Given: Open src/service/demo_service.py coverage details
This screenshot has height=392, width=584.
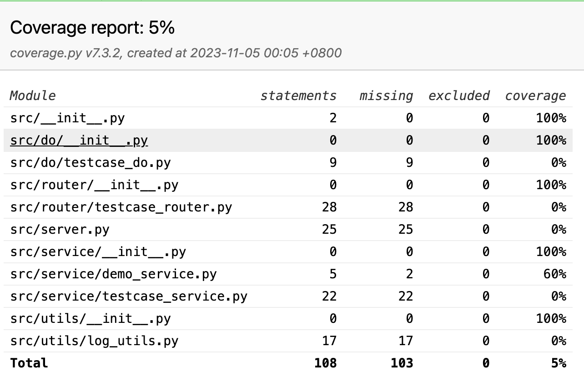Looking at the screenshot, I should (x=113, y=274).
